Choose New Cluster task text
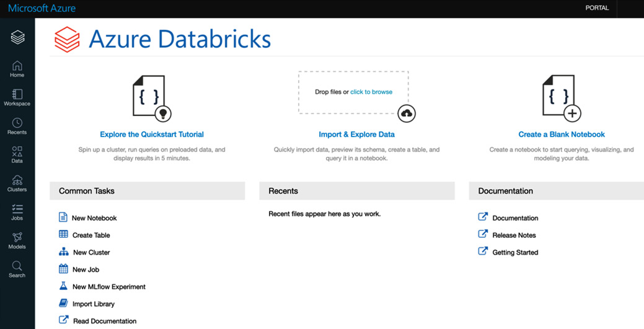644x329 pixels. point(92,253)
